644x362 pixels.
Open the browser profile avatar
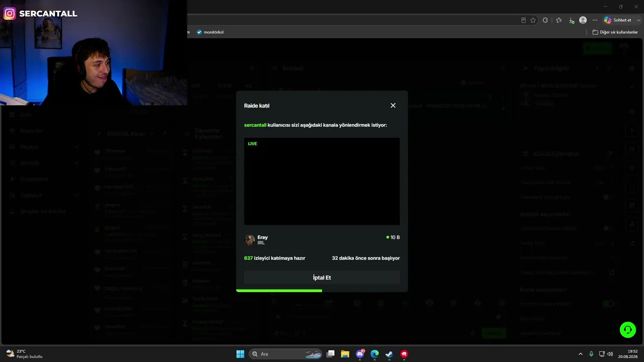tap(583, 20)
